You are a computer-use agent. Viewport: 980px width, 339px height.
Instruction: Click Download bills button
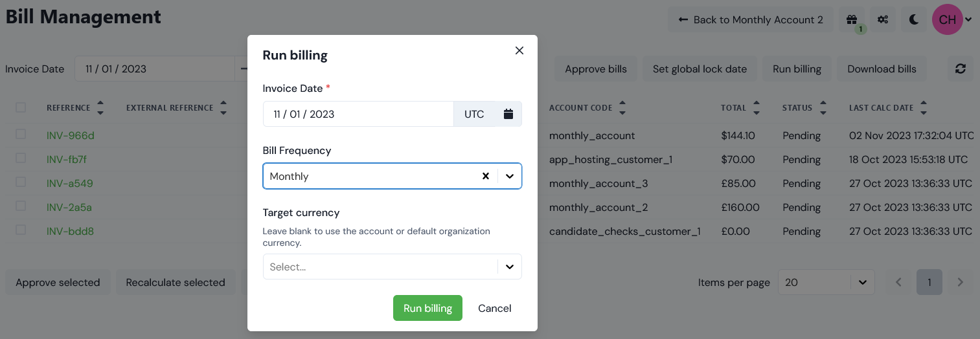(x=882, y=69)
